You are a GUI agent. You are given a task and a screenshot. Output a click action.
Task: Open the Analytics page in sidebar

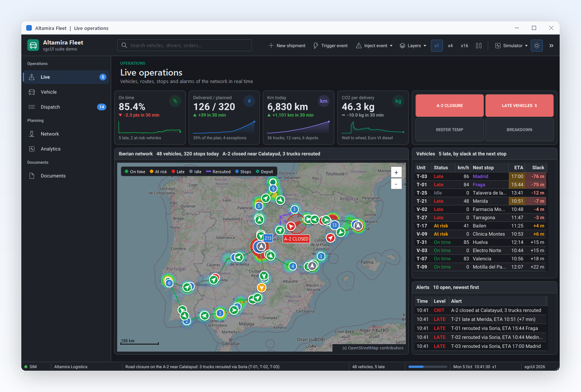coord(66,149)
